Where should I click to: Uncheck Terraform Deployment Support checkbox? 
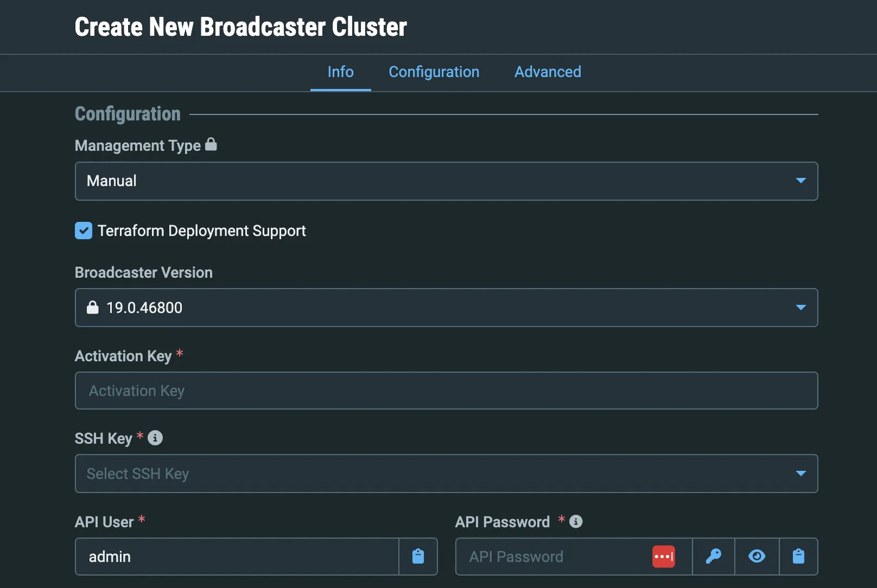pyautogui.click(x=84, y=231)
